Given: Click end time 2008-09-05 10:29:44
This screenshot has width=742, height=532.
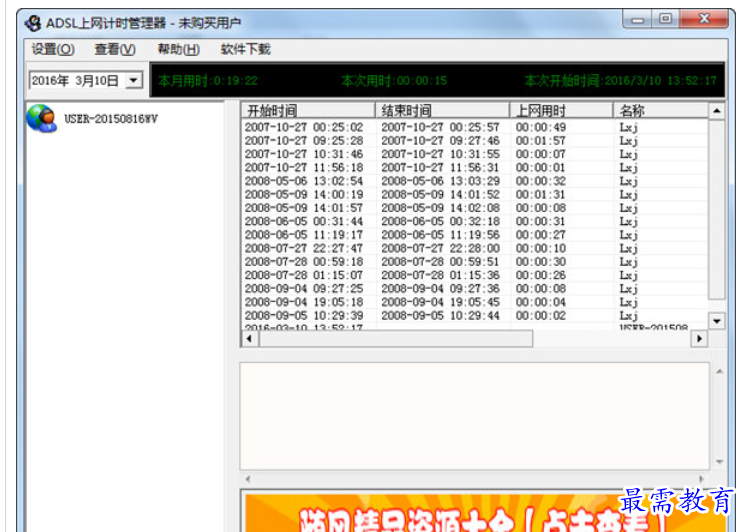Looking at the screenshot, I should [441, 316].
